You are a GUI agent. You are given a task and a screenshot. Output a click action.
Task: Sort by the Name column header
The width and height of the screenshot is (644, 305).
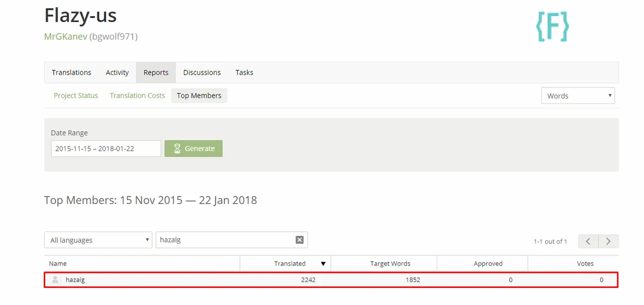(58, 263)
